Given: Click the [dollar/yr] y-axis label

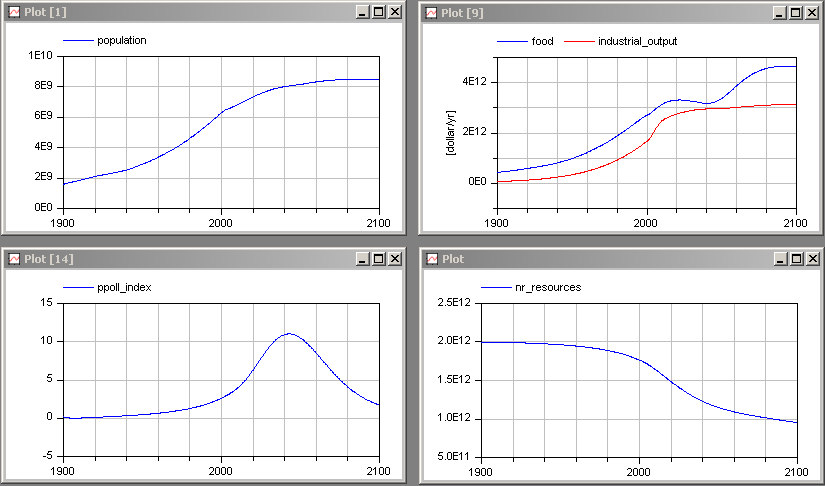Looking at the screenshot, I should click(x=450, y=132).
